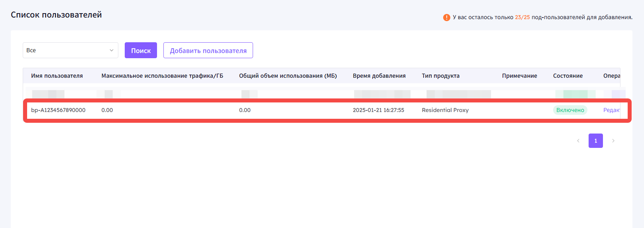
Task: Click the Имя пользователя column header
Action: pos(57,76)
